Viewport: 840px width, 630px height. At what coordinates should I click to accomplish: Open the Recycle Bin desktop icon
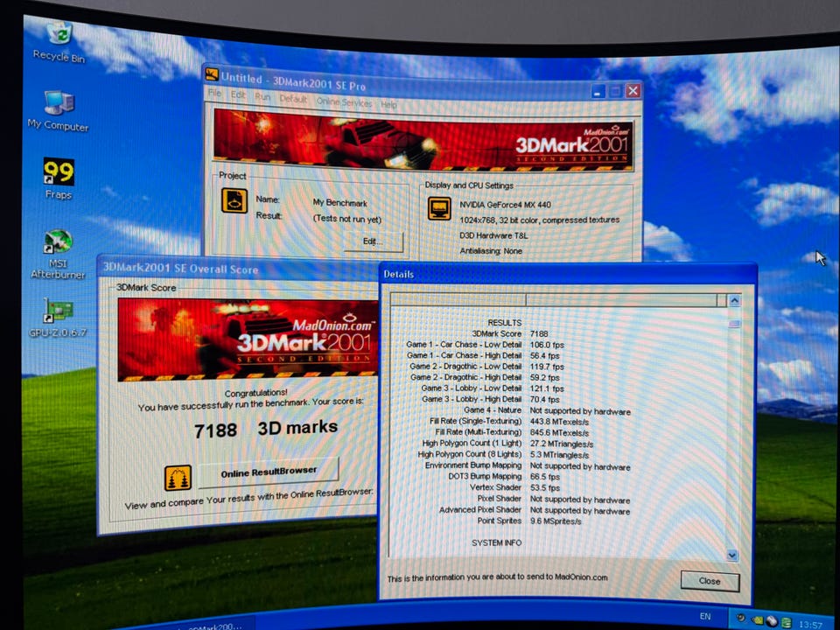[x=59, y=42]
